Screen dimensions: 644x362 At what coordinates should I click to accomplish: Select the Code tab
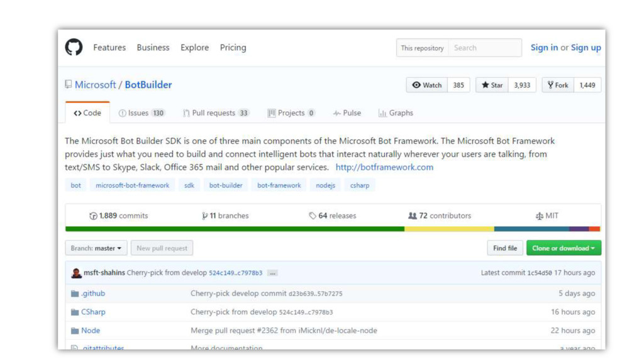coord(87,113)
